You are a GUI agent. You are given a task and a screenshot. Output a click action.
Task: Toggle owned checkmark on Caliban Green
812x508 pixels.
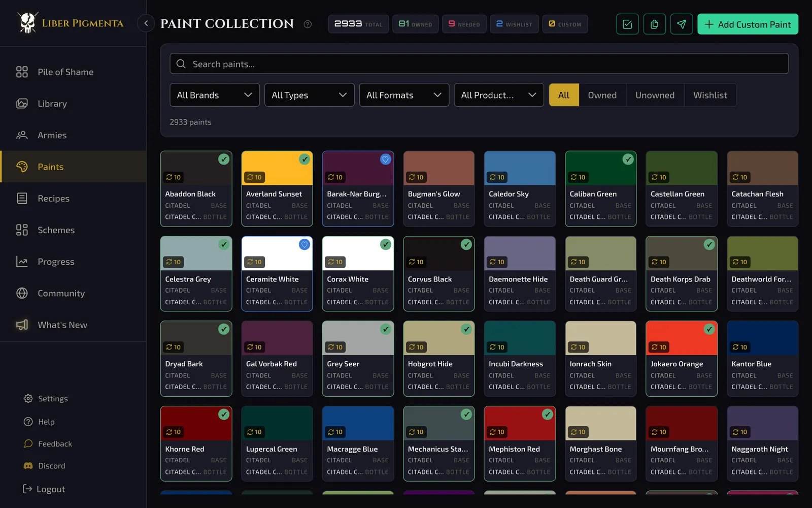point(628,160)
